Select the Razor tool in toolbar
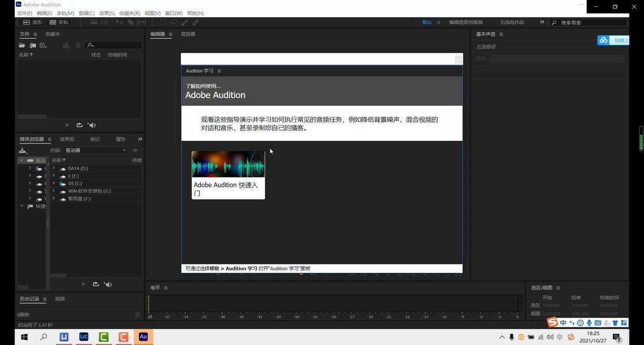The image size is (644, 345). (x=130, y=22)
